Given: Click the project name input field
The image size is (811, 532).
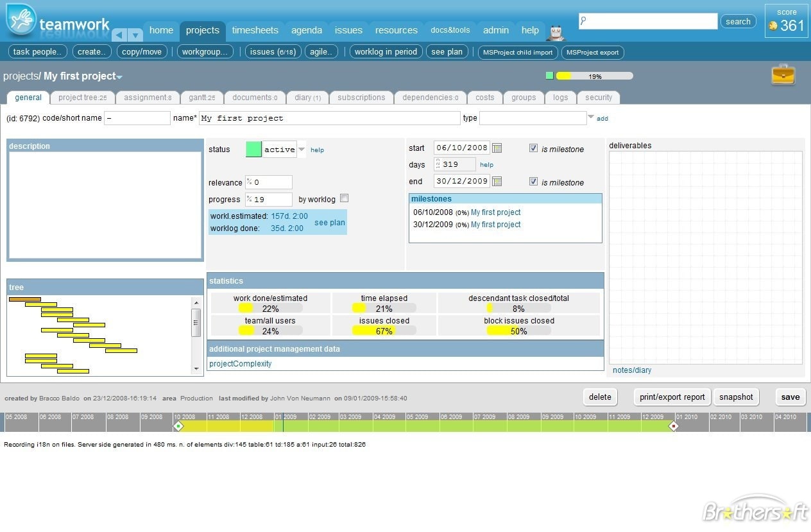Looking at the screenshot, I should (x=329, y=118).
